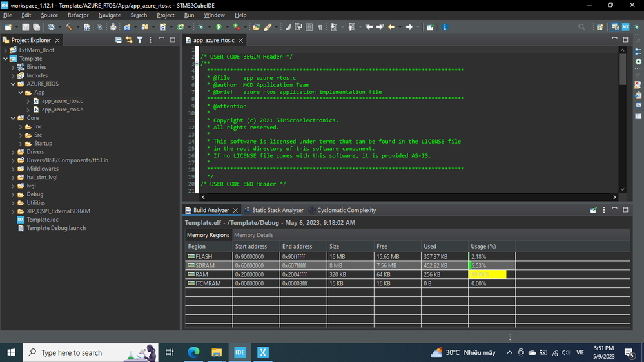Switch to the MX Device Configuration perspective
The width and height of the screenshot is (644, 362).
click(x=625, y=27)
